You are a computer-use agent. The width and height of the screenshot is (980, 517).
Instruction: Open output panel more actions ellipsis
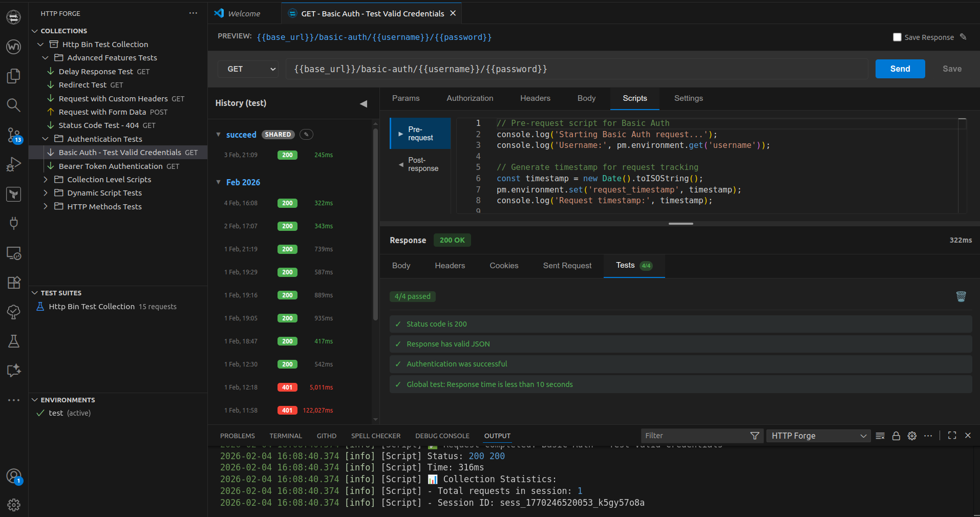[928, 436]
